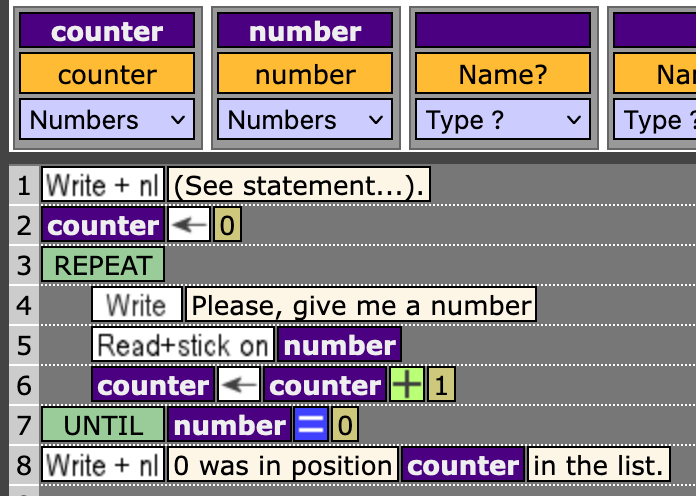Image resolution: width=696 pixels, height=496 pixels.
Task: Select the UNTIL keyword block
Action: (103, 425)
